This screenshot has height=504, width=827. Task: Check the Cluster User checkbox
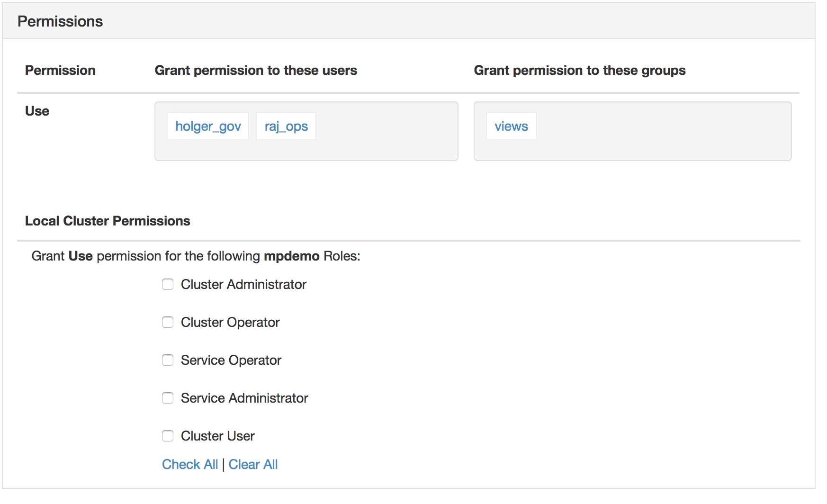(168, 436)
